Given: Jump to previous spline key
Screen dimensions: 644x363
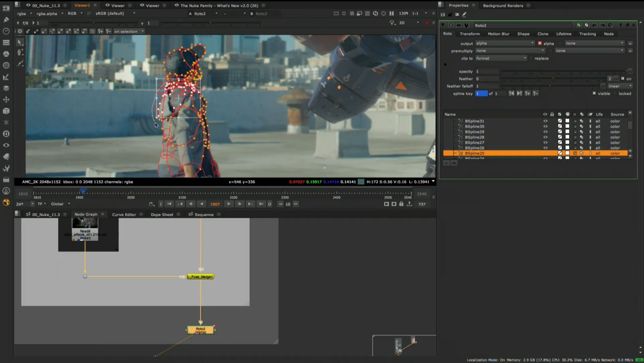Looking at the screenshot, I should (x=511, y=94).
